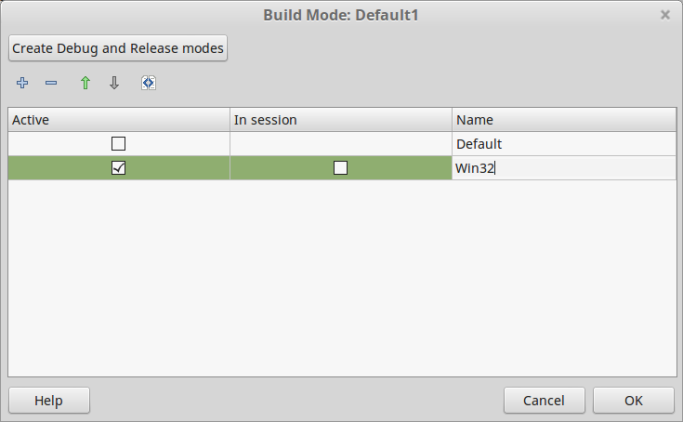This screenshot has height=422, width=683.
Task: Click the Active column header
Action: coord(118,120)
